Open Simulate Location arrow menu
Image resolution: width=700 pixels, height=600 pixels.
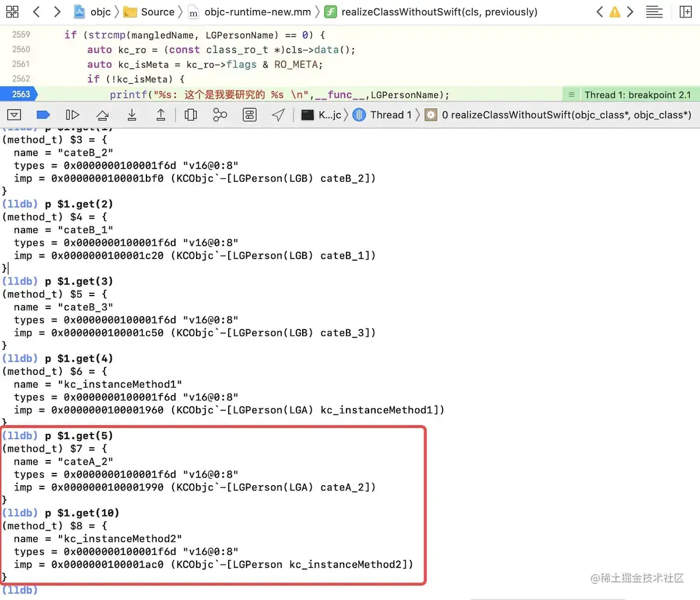[x=278, y=115]
